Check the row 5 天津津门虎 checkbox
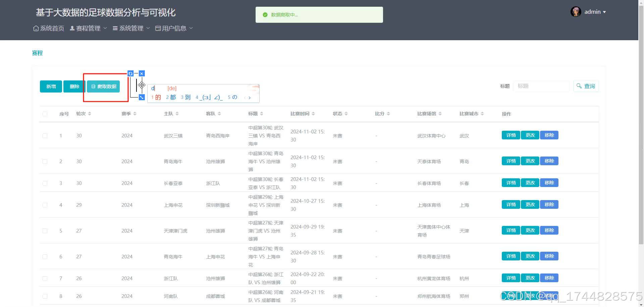This screenshot has height=307, width=644. pyautogui.click(x=45, y=231)
